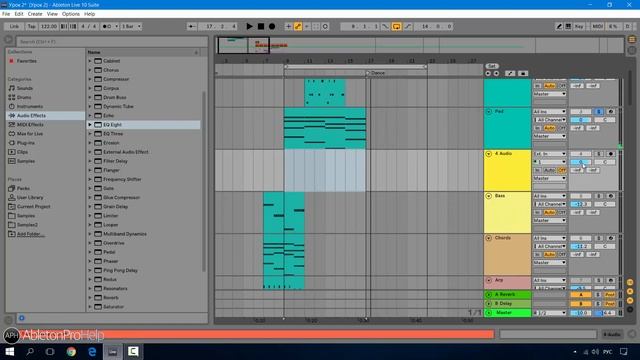Click the Tap tempo button
Image resolution: width=640 pixels, height=360 pixels.
click(31, 27)
